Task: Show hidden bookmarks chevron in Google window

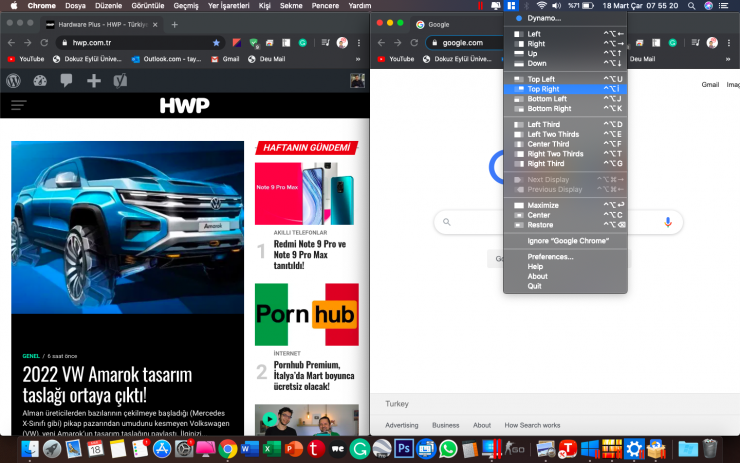Action: (728, 59)
